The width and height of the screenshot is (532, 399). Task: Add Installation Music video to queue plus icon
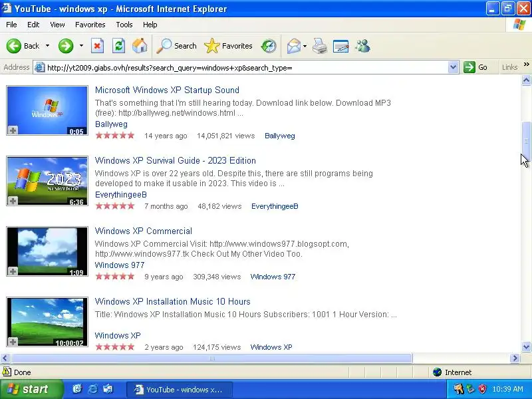click(13, 342)
